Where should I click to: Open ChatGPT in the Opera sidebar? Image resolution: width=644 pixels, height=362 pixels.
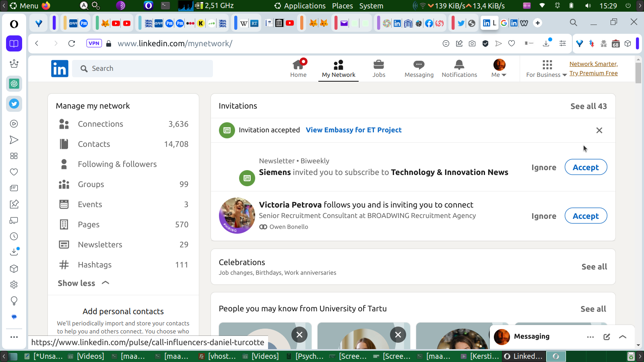[x=14, y=84]
